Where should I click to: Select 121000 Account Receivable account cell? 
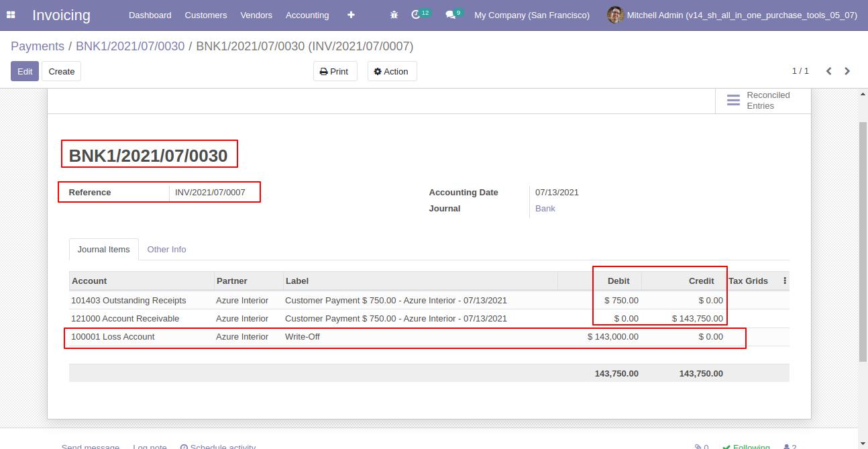click(125, 319)
